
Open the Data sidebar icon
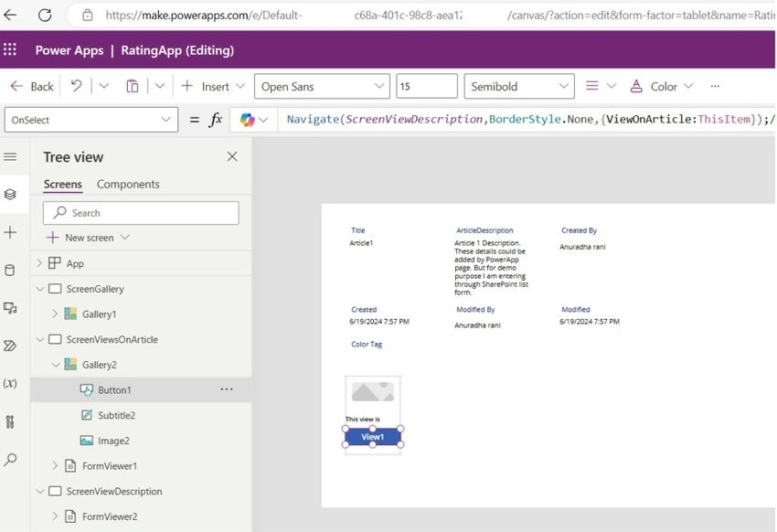10,270
